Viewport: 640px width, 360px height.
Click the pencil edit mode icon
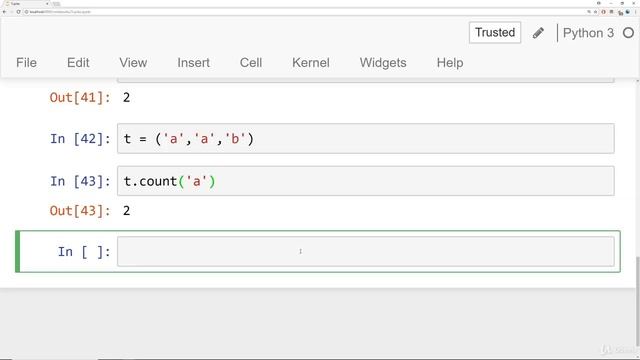click(x=538, y=33)
